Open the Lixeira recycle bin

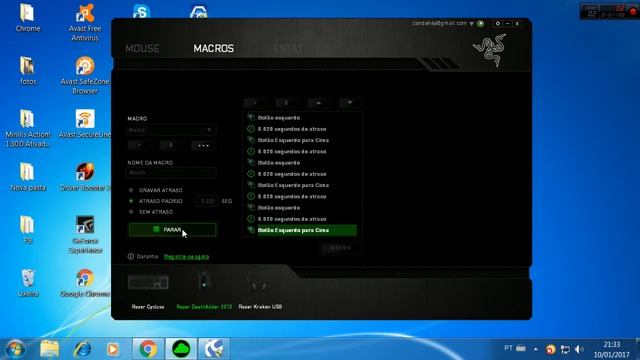tap(28, 283)
